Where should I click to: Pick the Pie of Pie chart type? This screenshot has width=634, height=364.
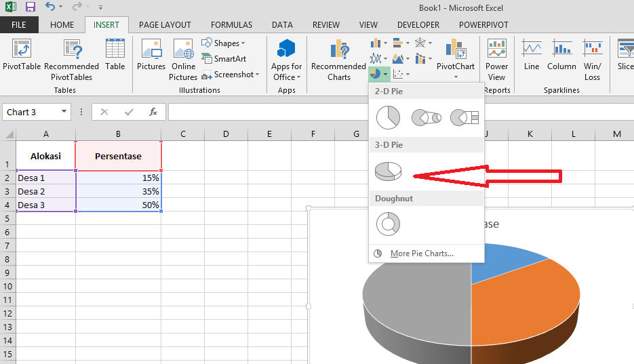pos(427,117)
